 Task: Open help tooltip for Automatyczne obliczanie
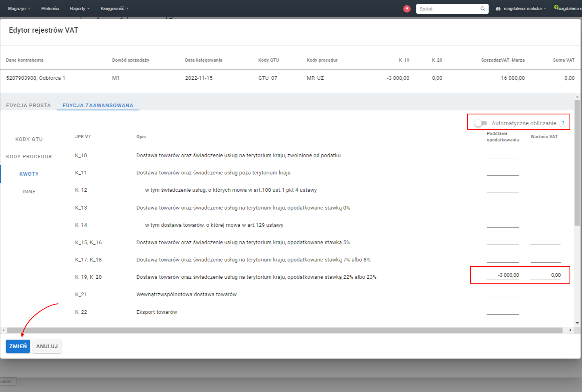pos(563,123)
